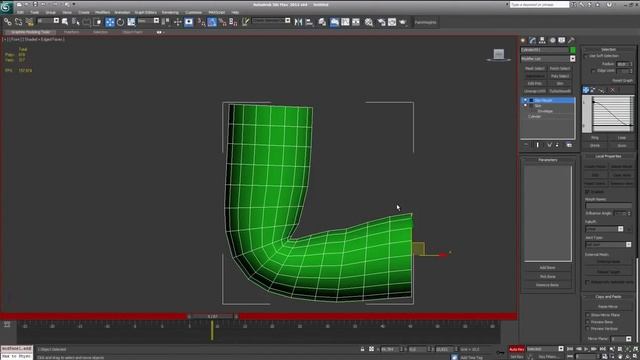Toggle Use Soft Selection checkbox

[587, 56]
